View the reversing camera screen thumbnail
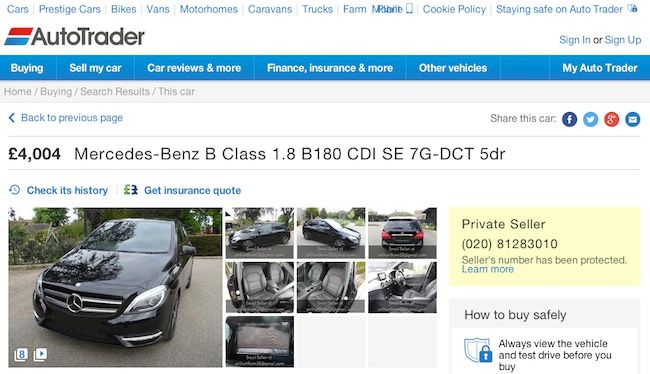 (x=260, y=342)
